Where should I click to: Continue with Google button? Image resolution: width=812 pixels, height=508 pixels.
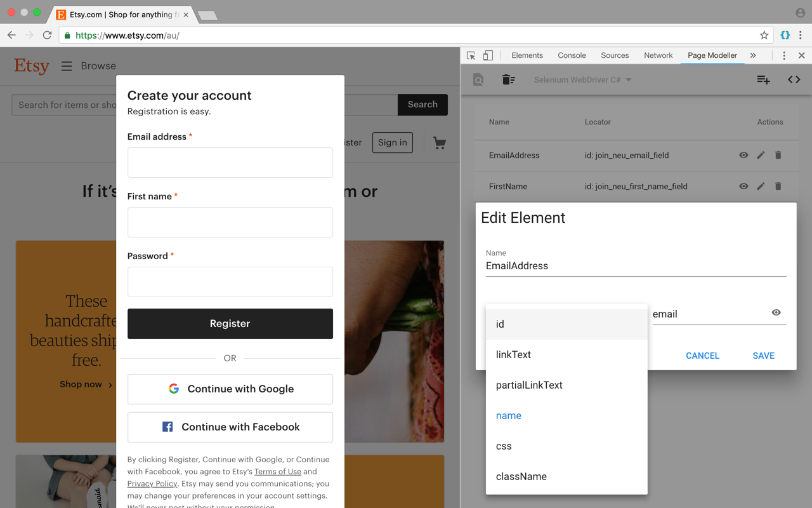coord(230,389)
